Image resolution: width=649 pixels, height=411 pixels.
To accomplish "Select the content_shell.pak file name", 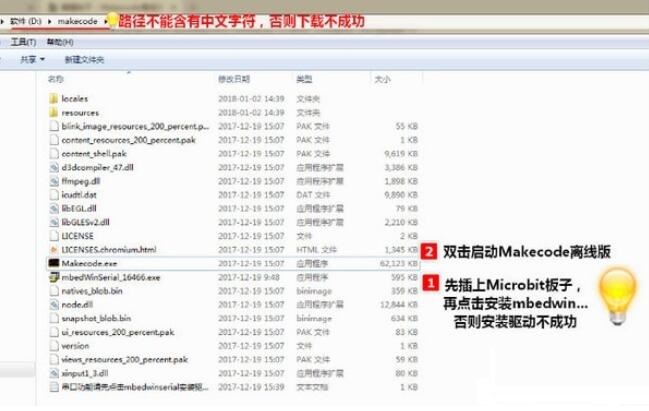I will click(x=94, y=154).
